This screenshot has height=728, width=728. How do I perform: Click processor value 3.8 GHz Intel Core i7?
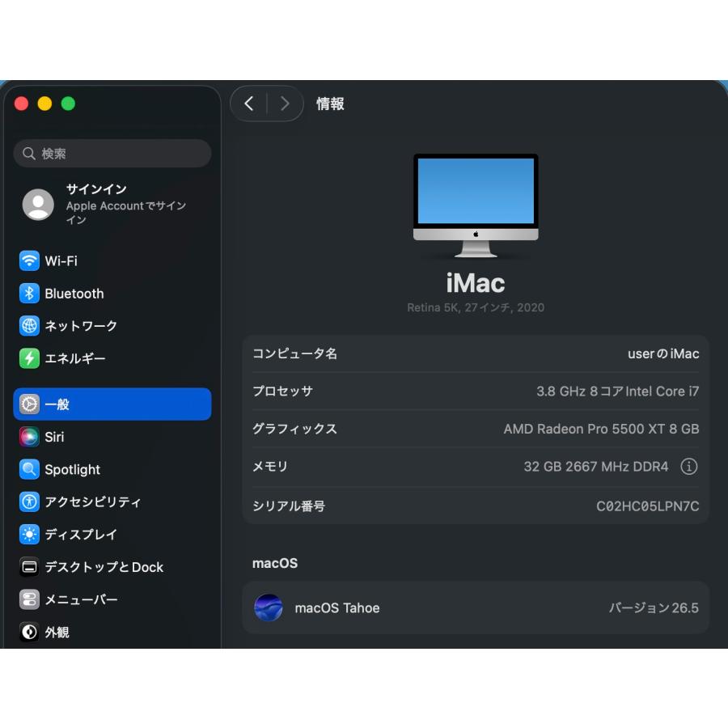pos(617,391)
